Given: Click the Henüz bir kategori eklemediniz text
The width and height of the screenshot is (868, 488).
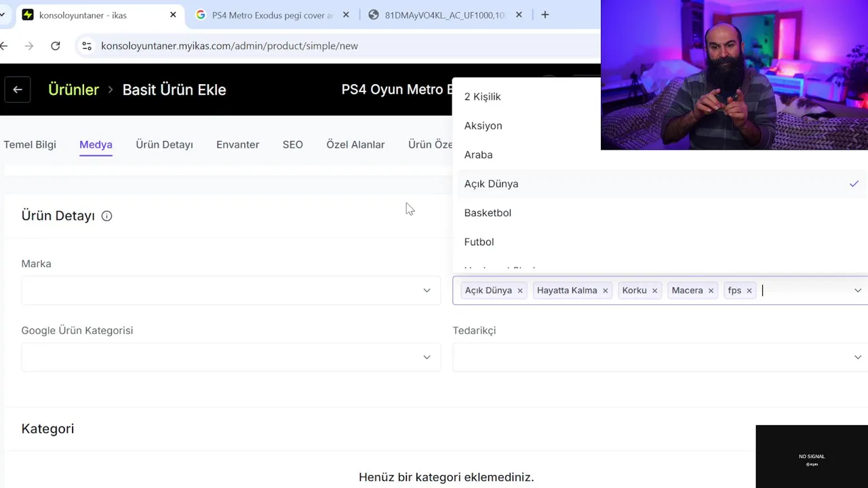Looking at the screenshot, I should click(446, 477).
